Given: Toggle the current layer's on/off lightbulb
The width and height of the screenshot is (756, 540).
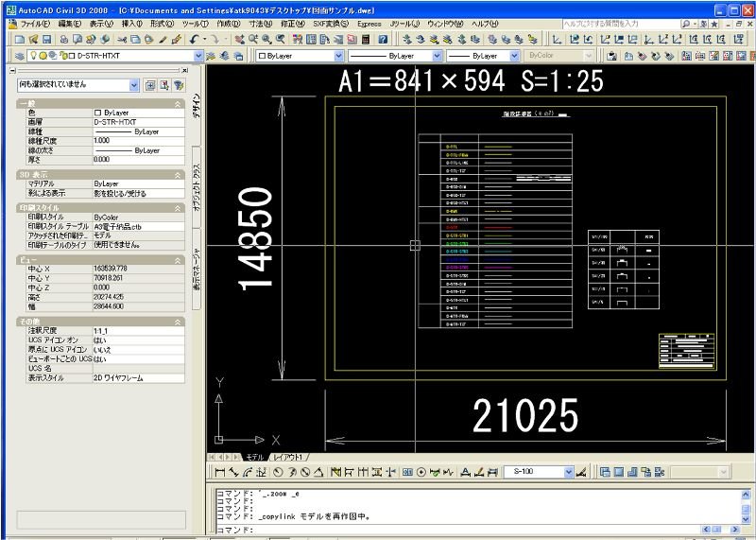Looking at the screenshot, I should 32,56.
